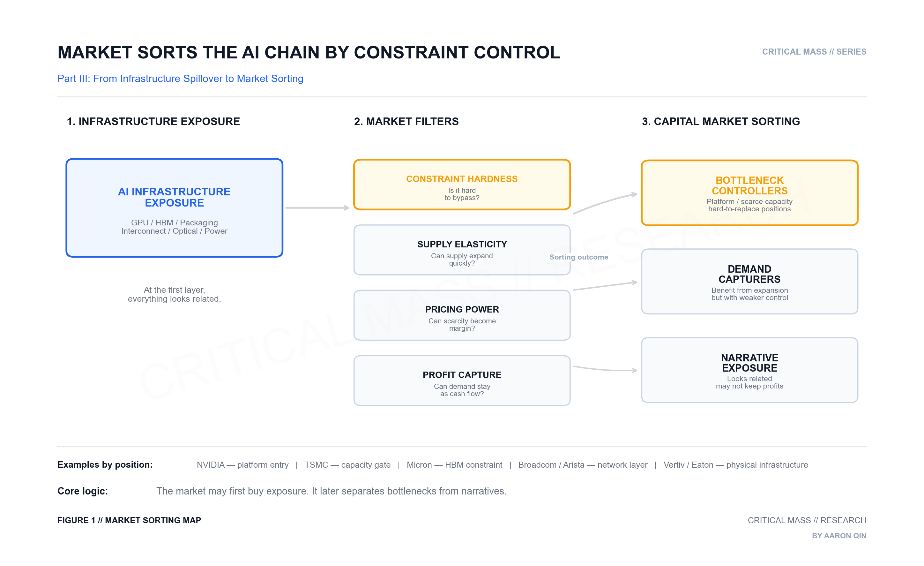Click the Part III subtitle link
The height and width of the screenshot is (566, 924).
180,79
